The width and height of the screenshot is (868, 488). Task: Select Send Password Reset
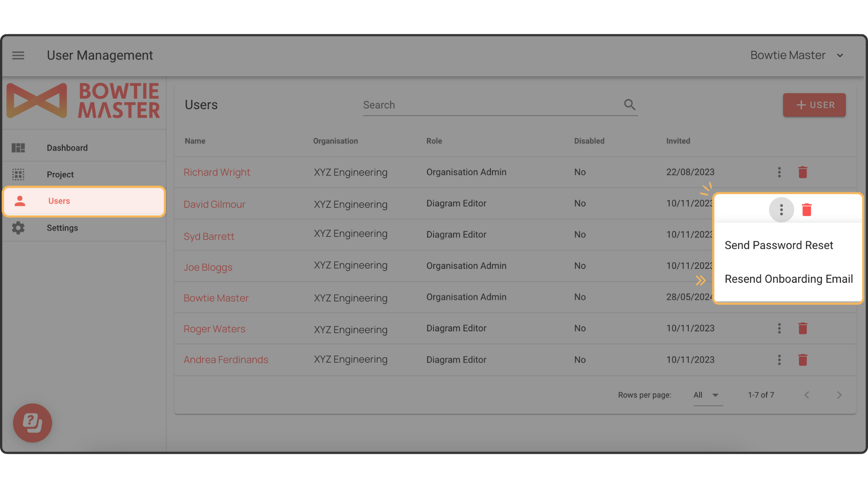coord(779,245)
